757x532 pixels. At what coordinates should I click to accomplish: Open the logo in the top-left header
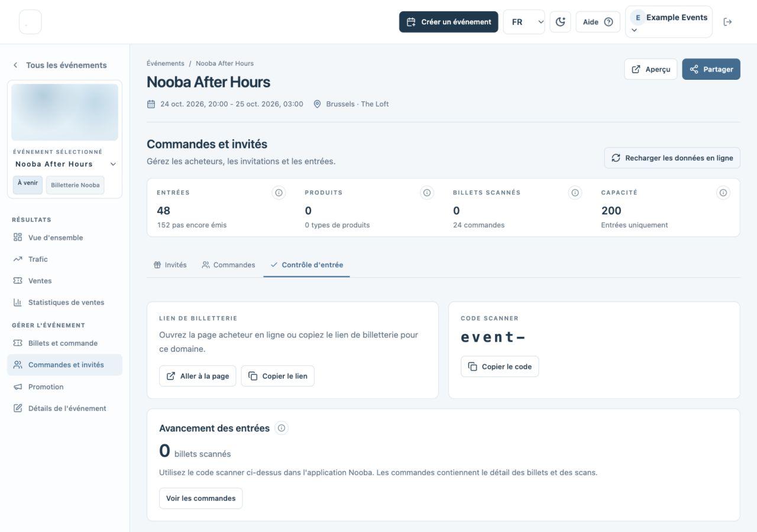click(30, 22)
